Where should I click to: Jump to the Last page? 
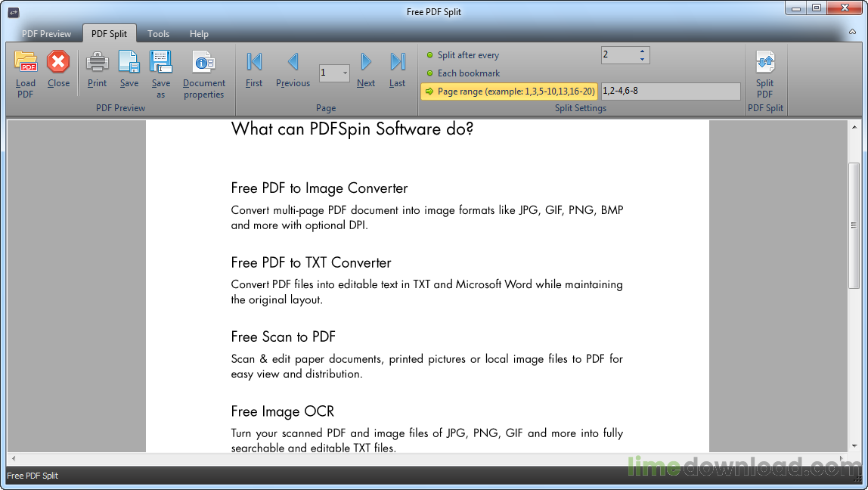click(x=398, y=63)
